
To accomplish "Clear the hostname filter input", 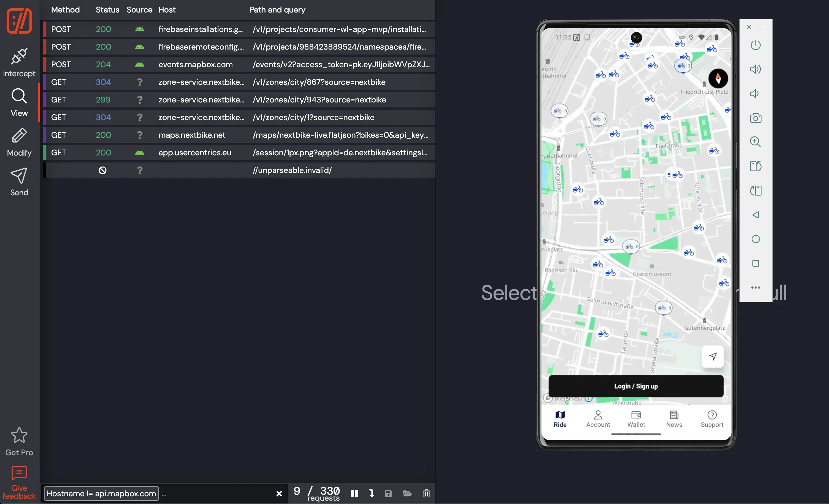I will (279, 494).
